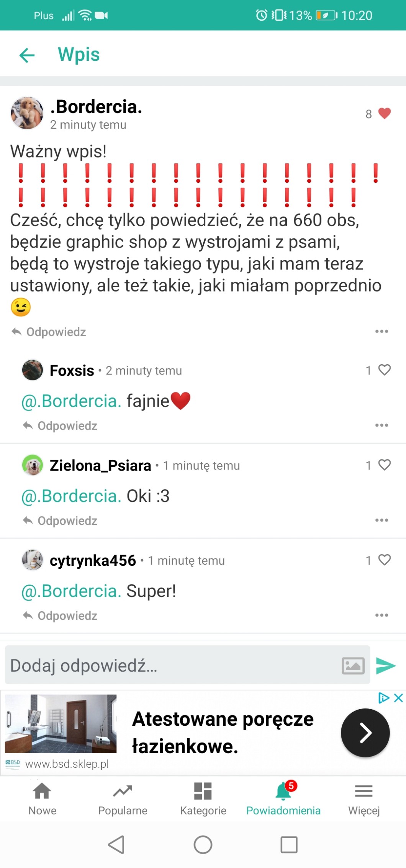Like the comment by Foxsis

tap(384, 370)
